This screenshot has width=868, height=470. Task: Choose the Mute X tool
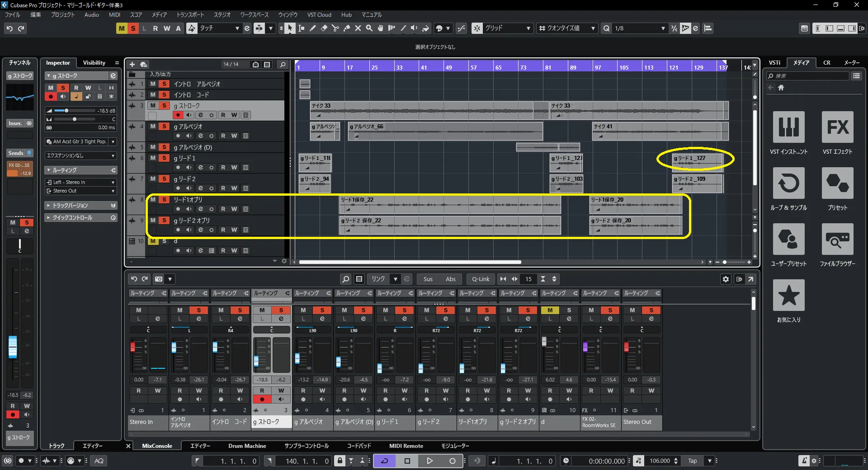358,28
